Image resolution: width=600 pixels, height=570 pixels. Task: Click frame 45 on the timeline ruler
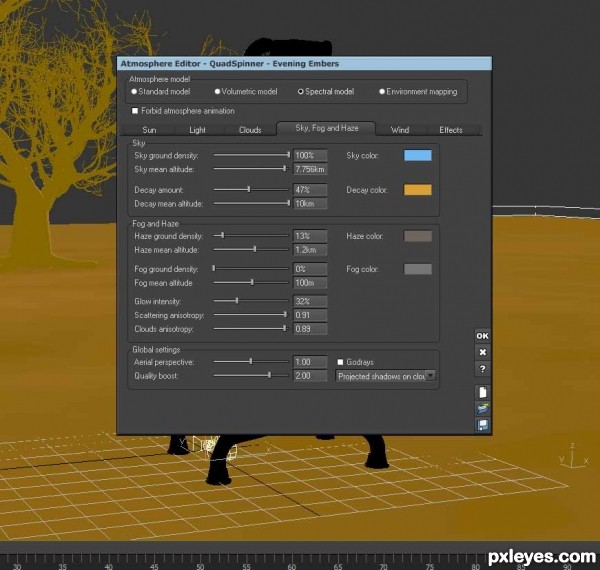(x=154, y=567)
